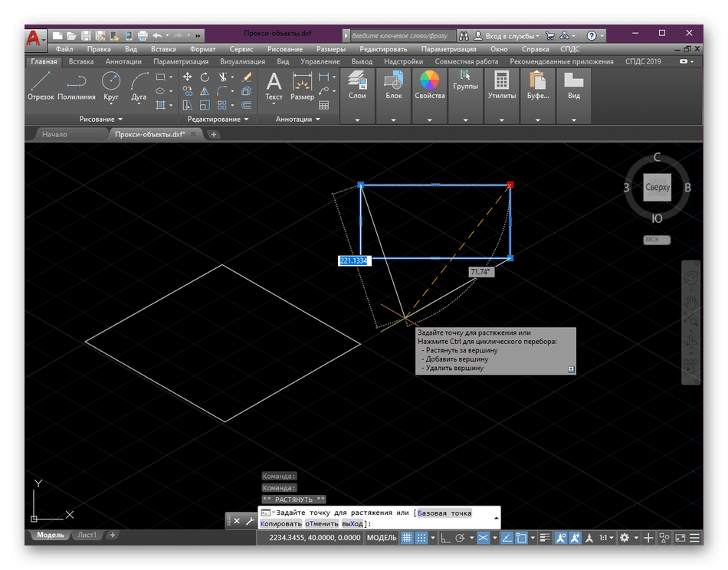Expand the Рисование panel dropdown
The width and height of the screenshot is (728, 570).
pyautogui.click(x=100, y=120)
